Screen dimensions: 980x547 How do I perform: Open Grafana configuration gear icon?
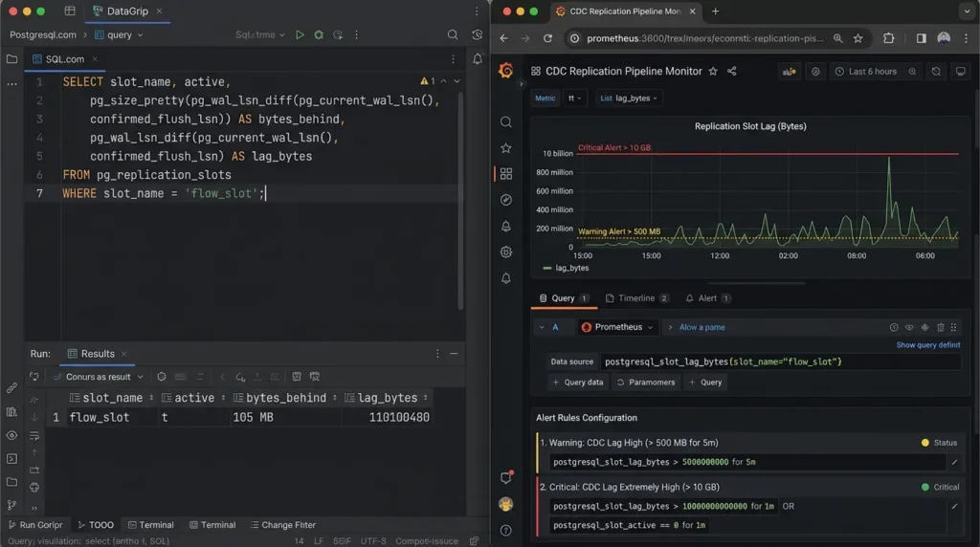coord(506,252)
